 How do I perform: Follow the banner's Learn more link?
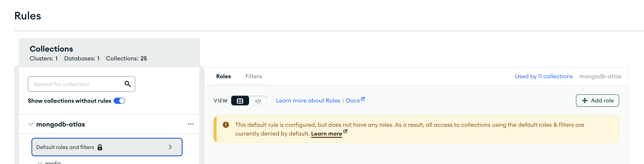(x=326, y=134)
